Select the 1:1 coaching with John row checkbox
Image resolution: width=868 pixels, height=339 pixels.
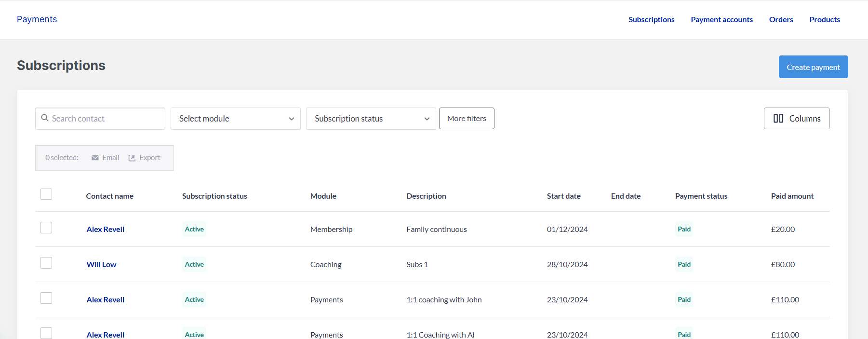(46, 298)
